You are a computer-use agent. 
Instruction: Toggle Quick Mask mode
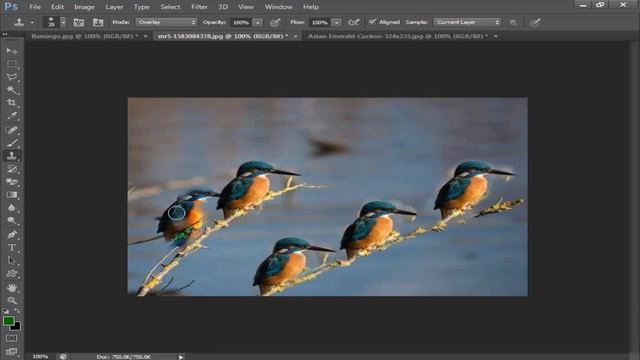pos(11,338)
